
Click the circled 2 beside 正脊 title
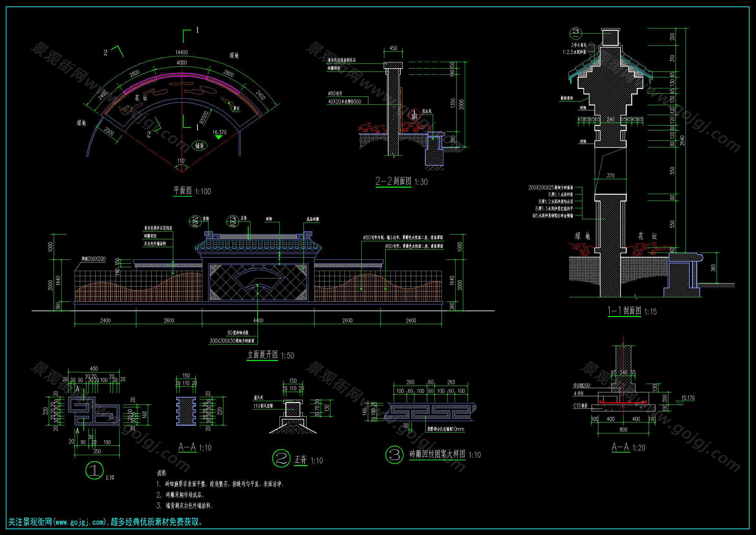[282, 458]
